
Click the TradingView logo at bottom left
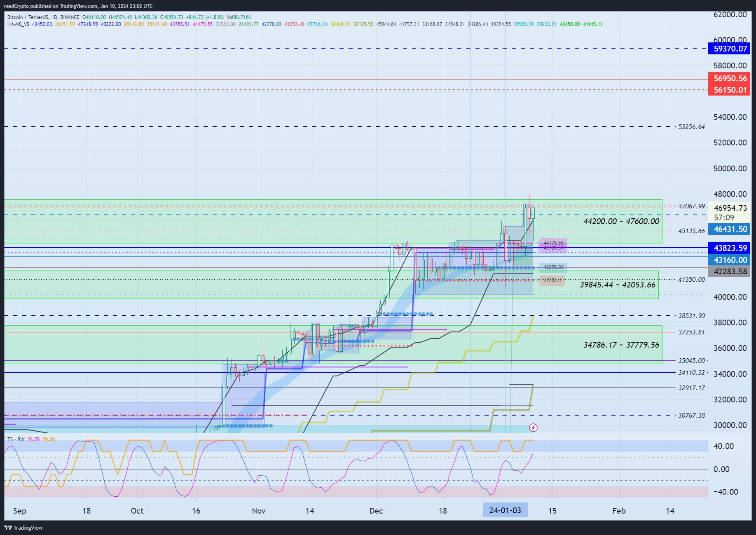point(23,528)
